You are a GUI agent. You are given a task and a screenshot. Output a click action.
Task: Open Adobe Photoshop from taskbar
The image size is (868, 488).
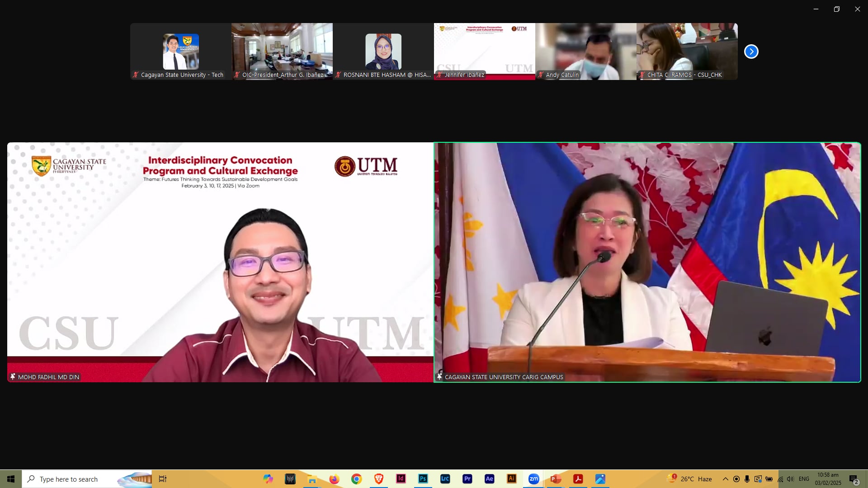pos(423,479)
